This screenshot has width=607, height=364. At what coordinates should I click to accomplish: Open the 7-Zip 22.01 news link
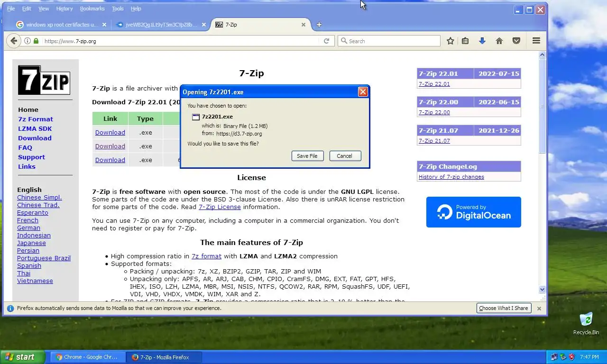434,84
